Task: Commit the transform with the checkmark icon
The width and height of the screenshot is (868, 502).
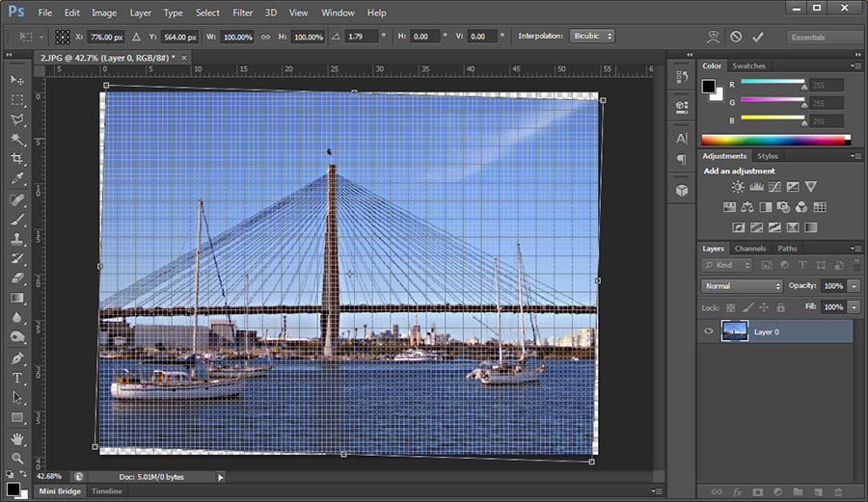Action: [757, 37]
